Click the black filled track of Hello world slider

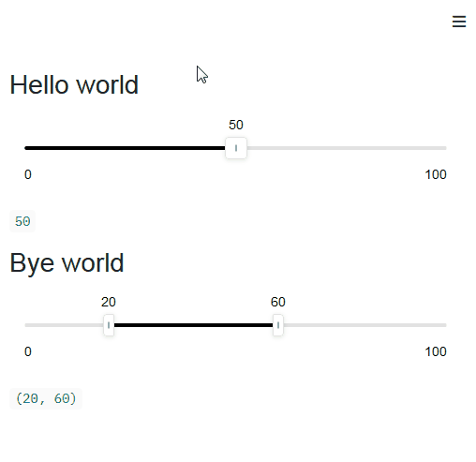pyautogui.click(x=125, y=148)
